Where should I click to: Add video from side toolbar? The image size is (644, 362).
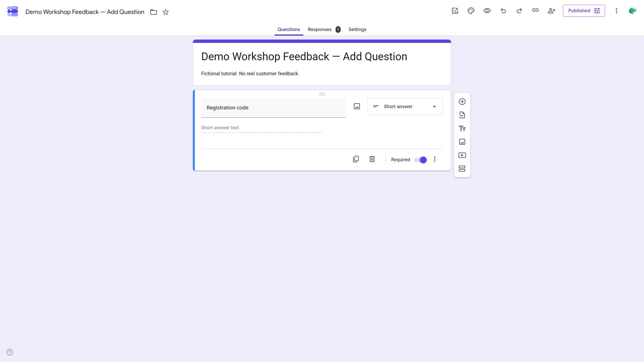[462, 155]
